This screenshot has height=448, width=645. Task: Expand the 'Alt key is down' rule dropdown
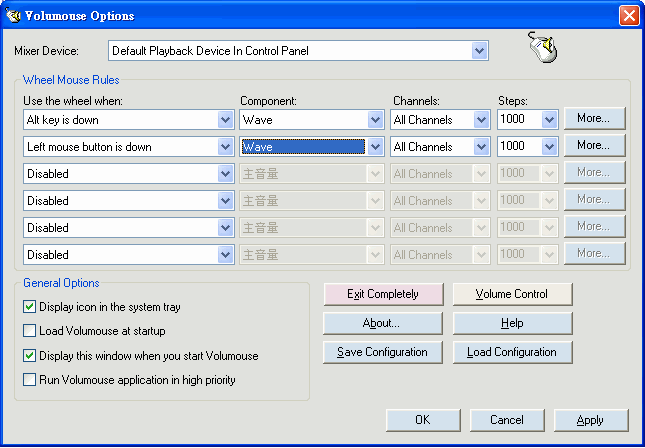(x=225, y=120)
